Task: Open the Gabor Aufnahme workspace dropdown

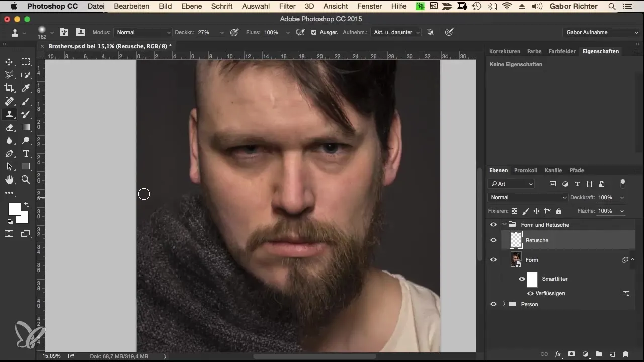Action: [x=601, y=32]
